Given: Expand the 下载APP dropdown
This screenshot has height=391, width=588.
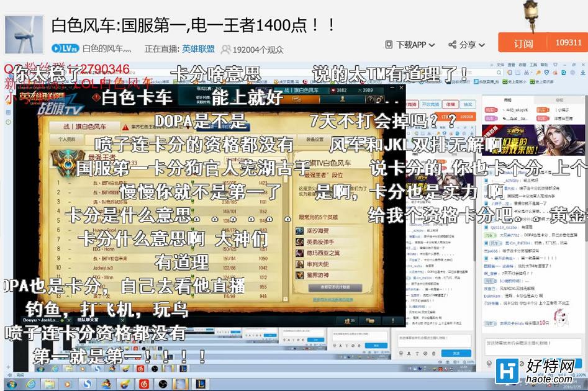Looking at the screenshot, I should click(x=410, y=45).
